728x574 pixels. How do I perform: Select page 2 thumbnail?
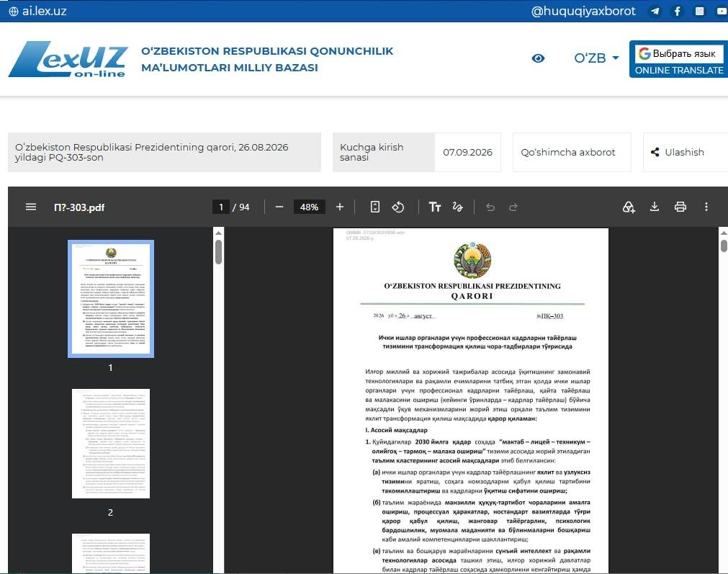[111, 444]
